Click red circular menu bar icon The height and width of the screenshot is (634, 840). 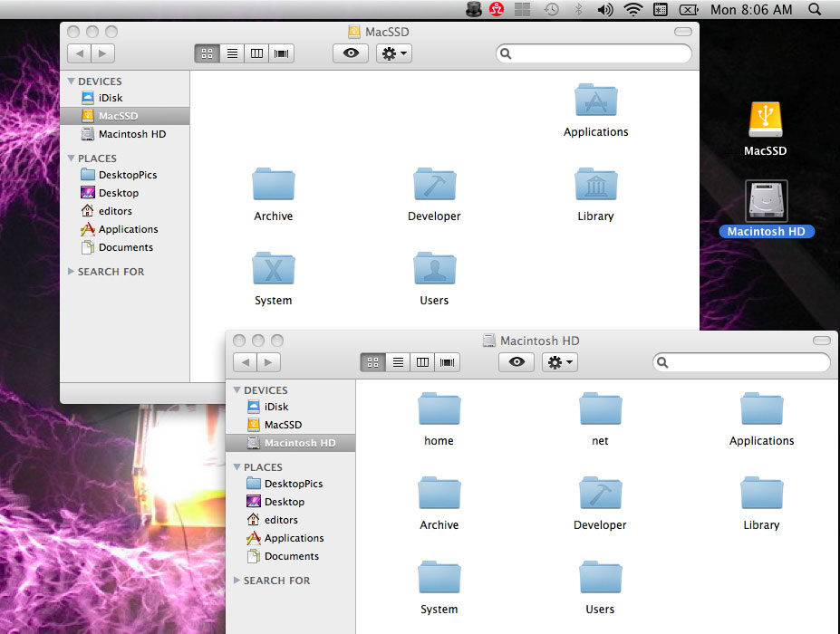497,9
